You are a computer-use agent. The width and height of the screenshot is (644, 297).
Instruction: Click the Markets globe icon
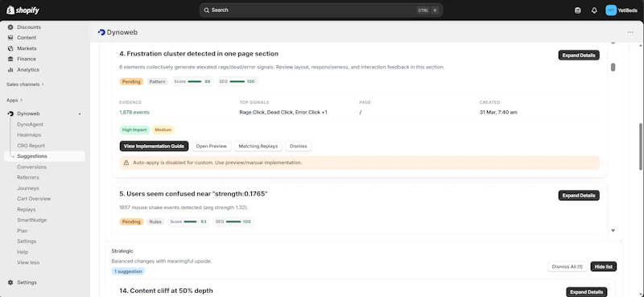(x=10, y=48)
